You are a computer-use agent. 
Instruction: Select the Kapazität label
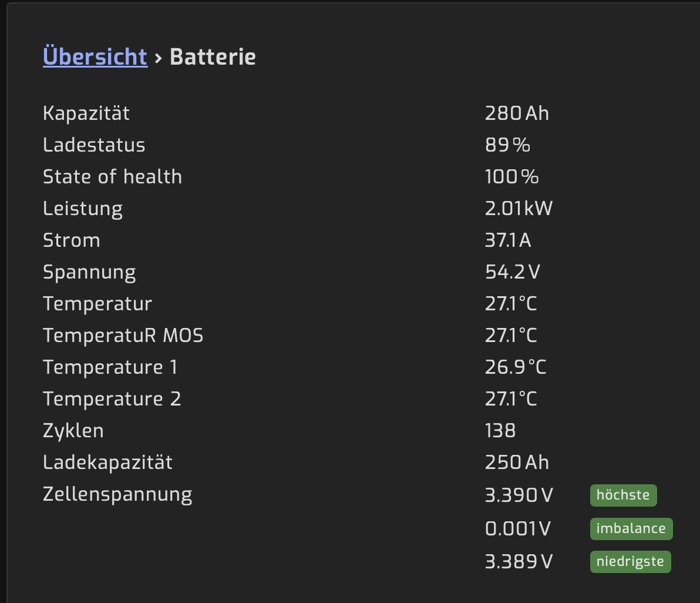pyautogui.click(x=86, y=113)
